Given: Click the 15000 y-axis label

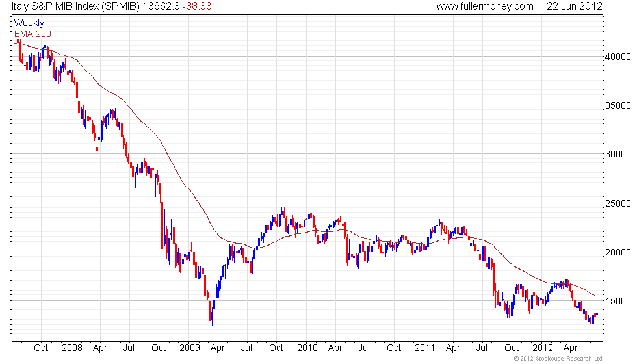Looking at the screenshot, I should 618,302.
